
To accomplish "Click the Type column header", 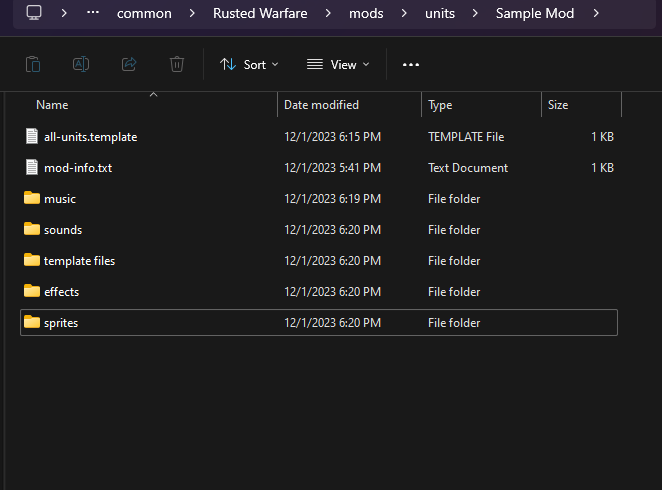I will [440, 105].
